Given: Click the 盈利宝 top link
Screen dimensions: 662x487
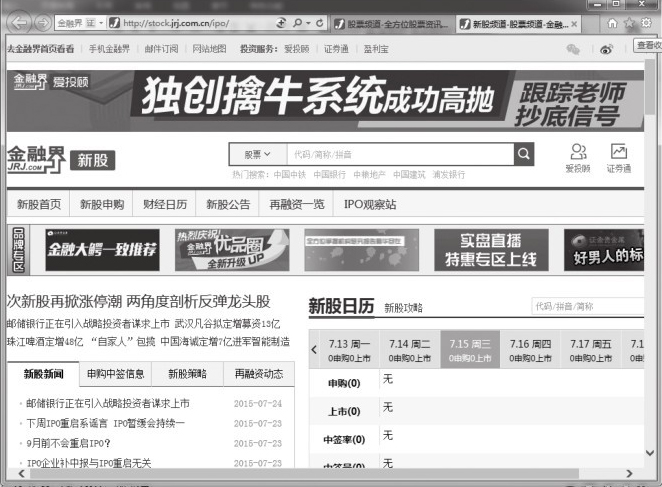Looking at the screenshot, I should click(376, 49).
